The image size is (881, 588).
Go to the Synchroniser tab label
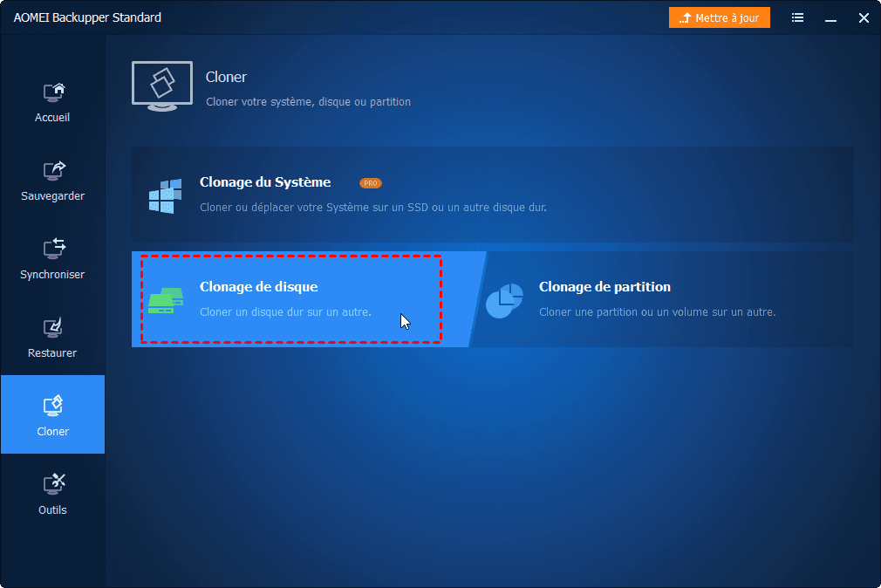(x=52, y=274)
